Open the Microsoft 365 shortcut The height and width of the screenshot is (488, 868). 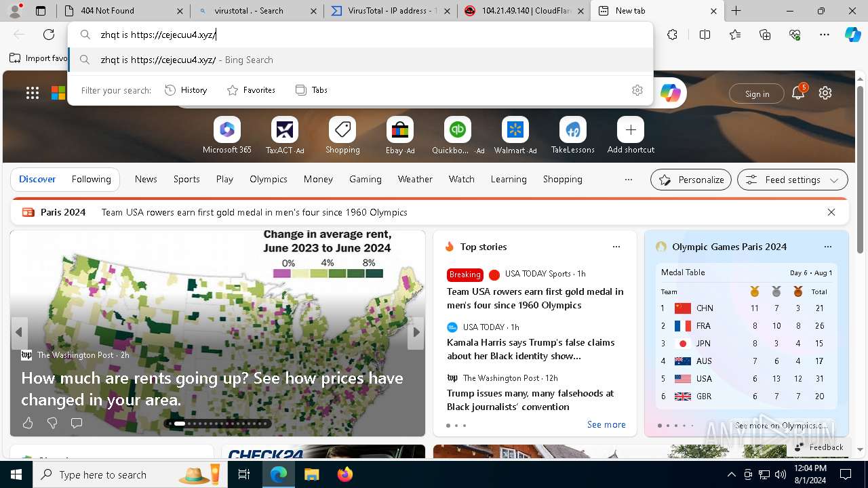[227, 135]
